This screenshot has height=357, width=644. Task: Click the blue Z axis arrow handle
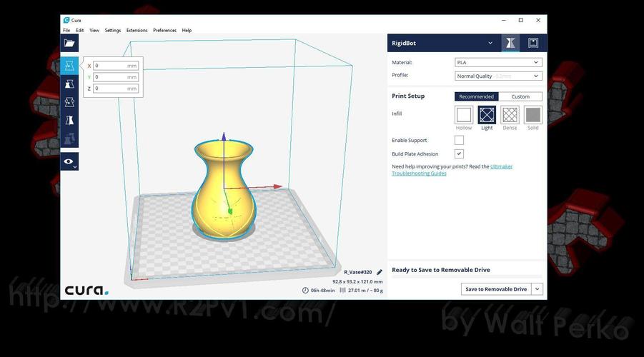[224, 136]
